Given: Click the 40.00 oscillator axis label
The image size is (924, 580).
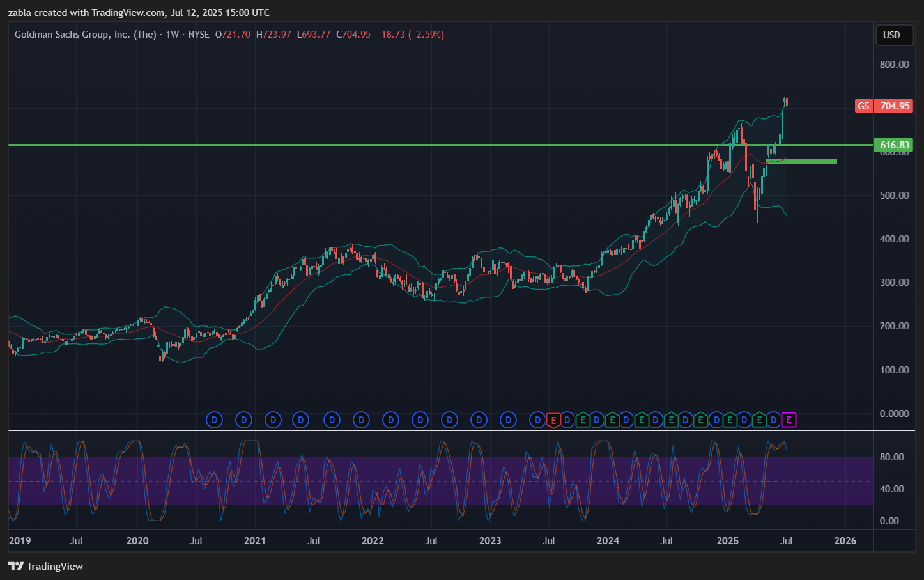Looking at the screenshot, I should (x=891, y=489).
